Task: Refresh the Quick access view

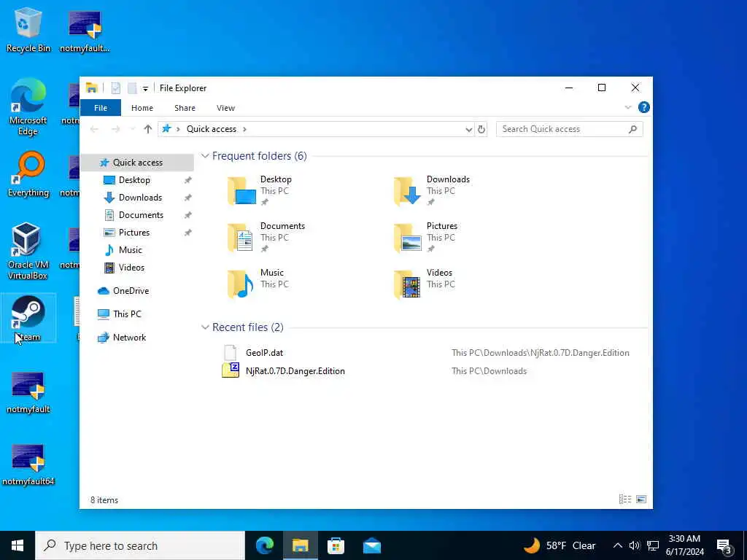Action: point(481,130)
